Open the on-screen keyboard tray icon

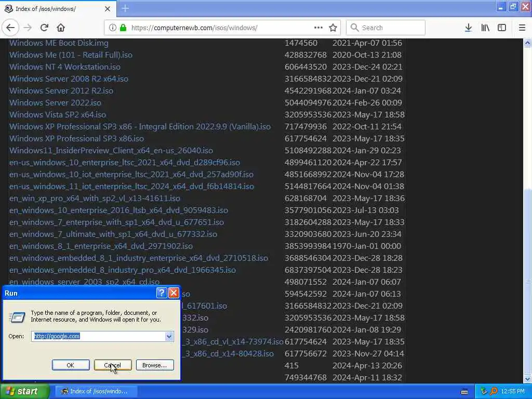pos(464,392)
